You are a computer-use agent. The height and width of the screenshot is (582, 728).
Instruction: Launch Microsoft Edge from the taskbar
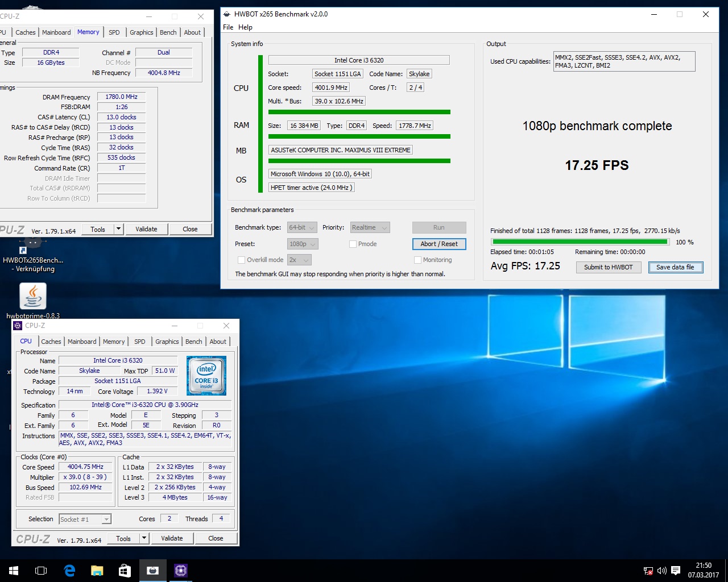tap(69, 571)
